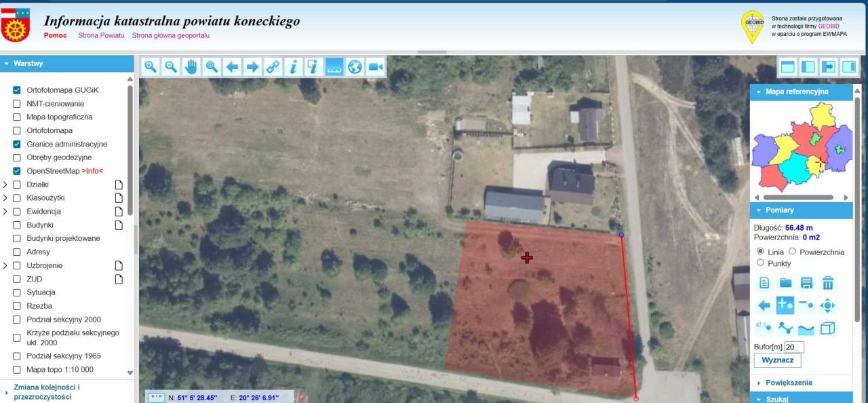Enable the Budynki layer checkbox
Screen dimensions: 868x403
17,225
